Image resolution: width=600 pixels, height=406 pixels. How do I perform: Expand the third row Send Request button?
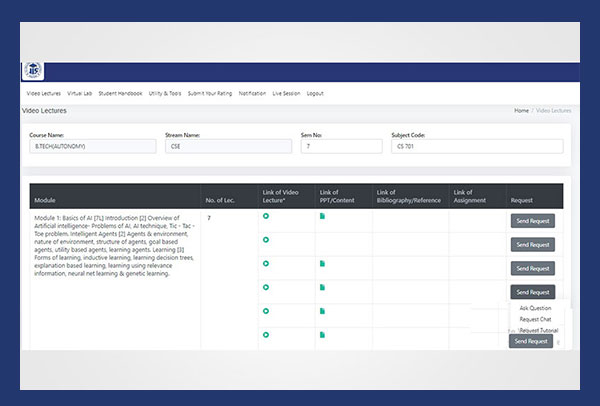532,268
